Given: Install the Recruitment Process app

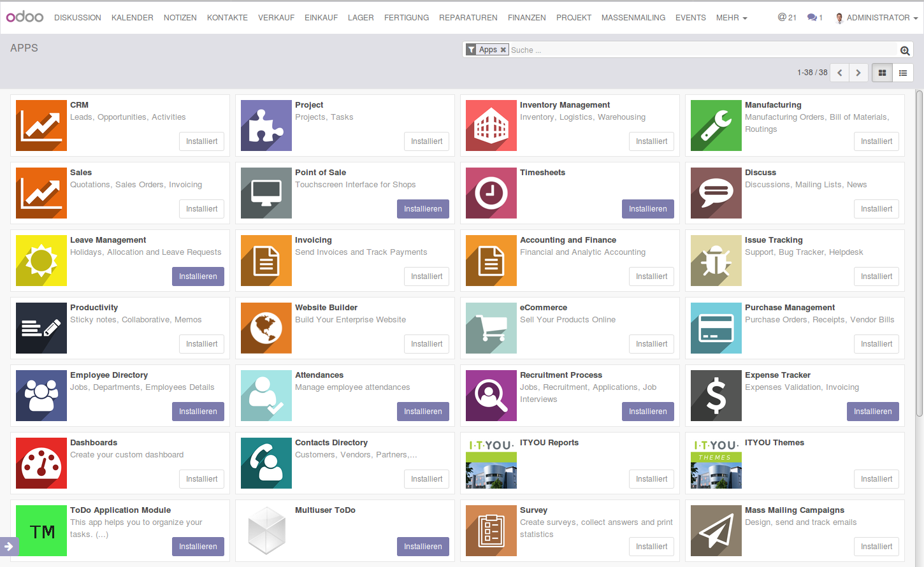Looking at the screenshot, I should (648, 412).
